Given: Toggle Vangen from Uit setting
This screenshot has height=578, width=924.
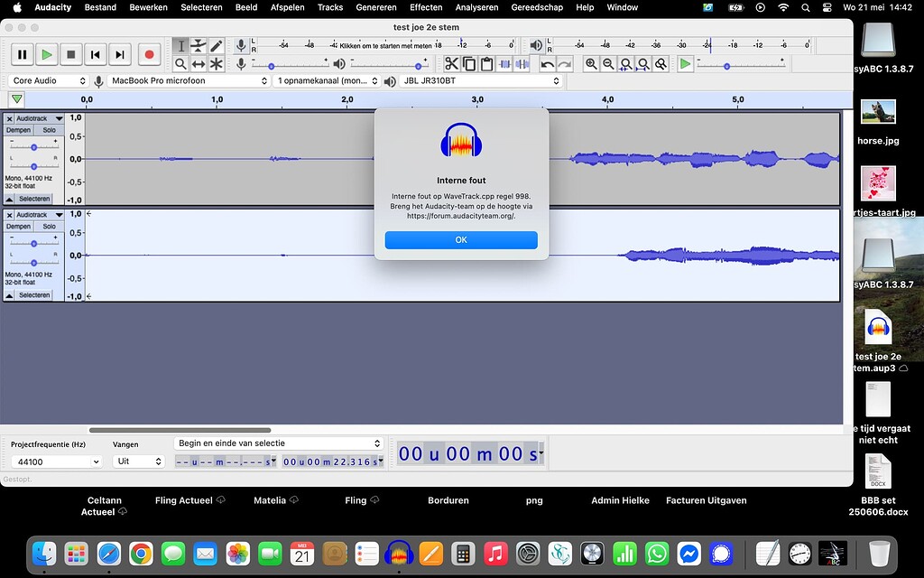Looking at the screenshot, I should (137, 461).
